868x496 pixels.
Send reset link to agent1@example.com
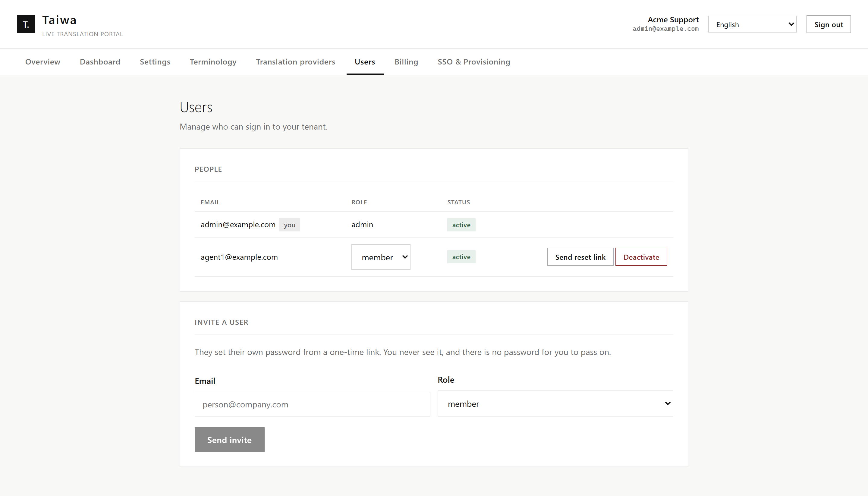coord(580,257)
